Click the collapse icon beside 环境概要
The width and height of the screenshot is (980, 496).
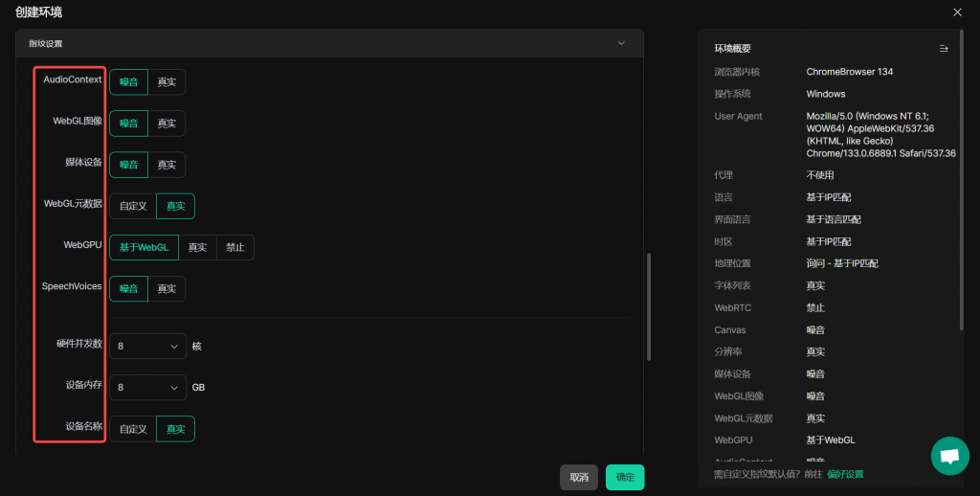(x=944, y=48)
